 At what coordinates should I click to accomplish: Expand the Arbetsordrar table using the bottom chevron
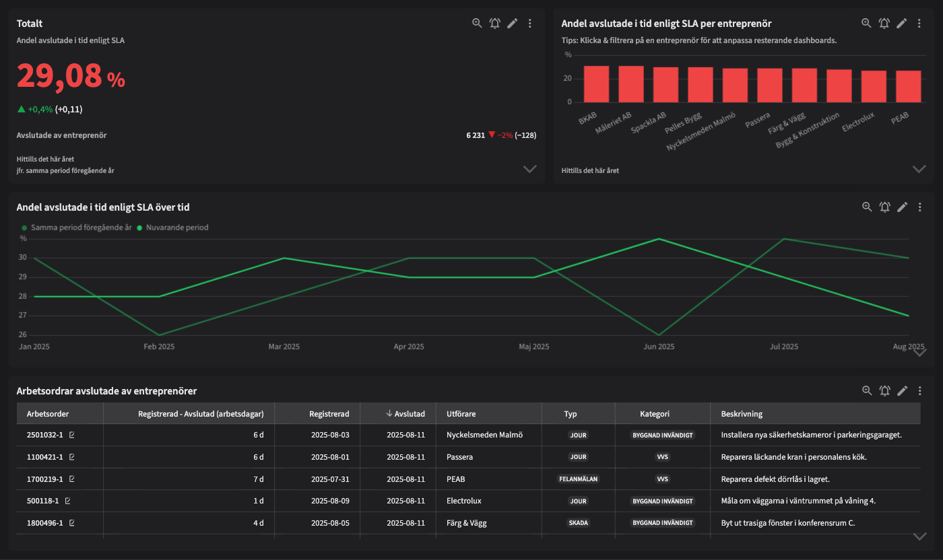pyautogui.click(x=919, y=536)
